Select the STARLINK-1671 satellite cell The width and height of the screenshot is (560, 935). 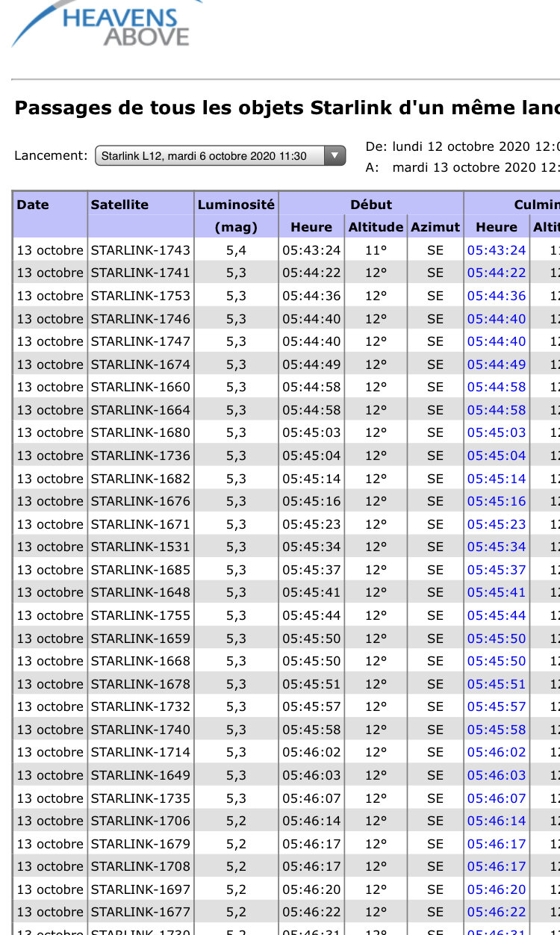point(140,524)
